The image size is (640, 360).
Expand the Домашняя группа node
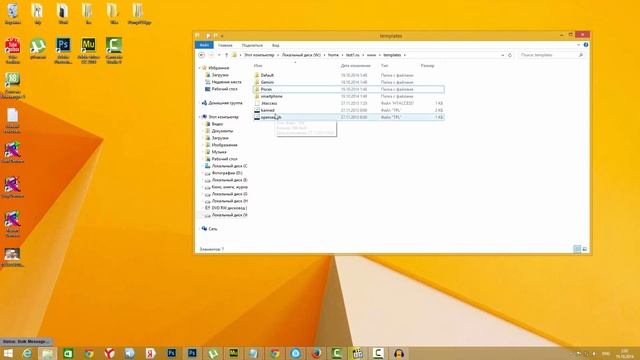click(200, 103)
